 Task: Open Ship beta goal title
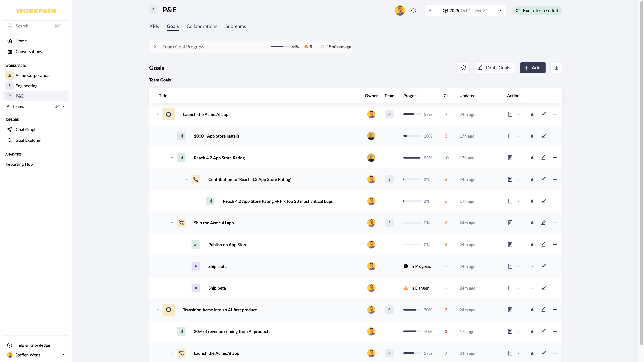pyautogui.click(x=217, y=288)
